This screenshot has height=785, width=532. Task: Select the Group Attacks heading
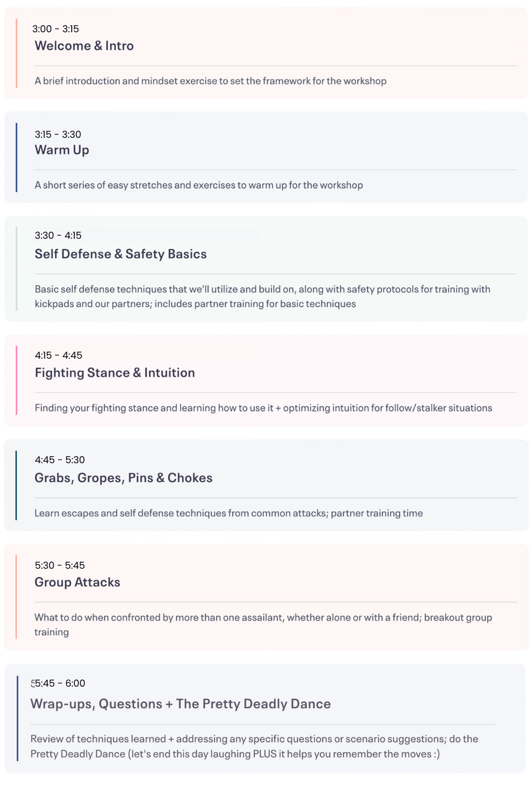click(77, 582)
